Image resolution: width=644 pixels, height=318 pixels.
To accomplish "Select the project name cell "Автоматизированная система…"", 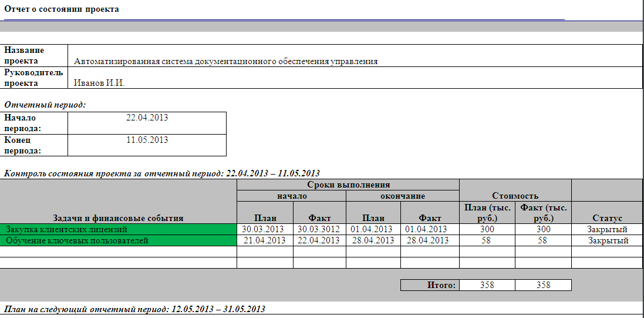I will click(226, 61).
